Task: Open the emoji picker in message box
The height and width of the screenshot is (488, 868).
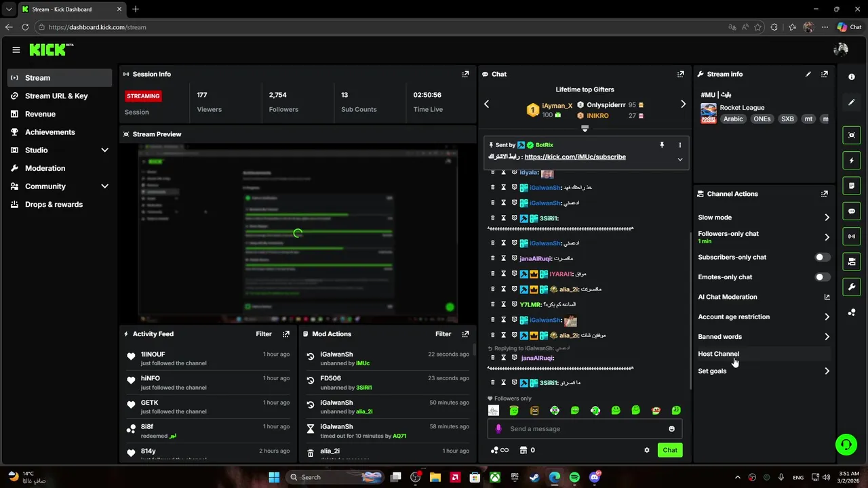Action: tap(672, 429)
